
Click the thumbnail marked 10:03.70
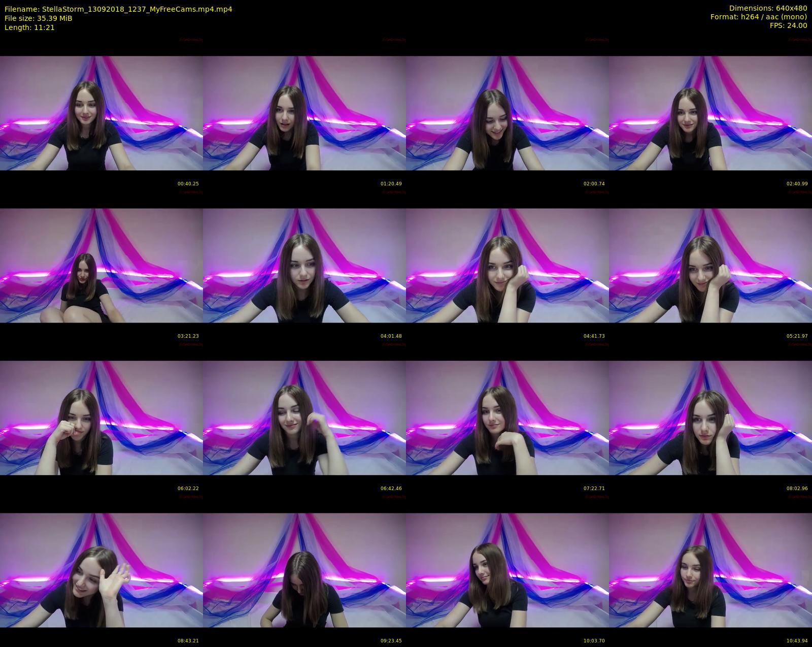(x=507, y=570)
